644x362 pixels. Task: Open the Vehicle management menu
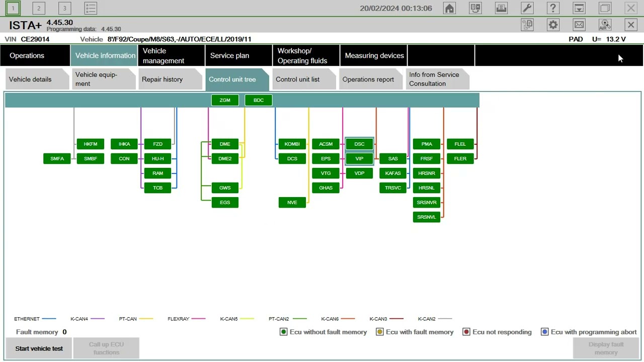172,55
